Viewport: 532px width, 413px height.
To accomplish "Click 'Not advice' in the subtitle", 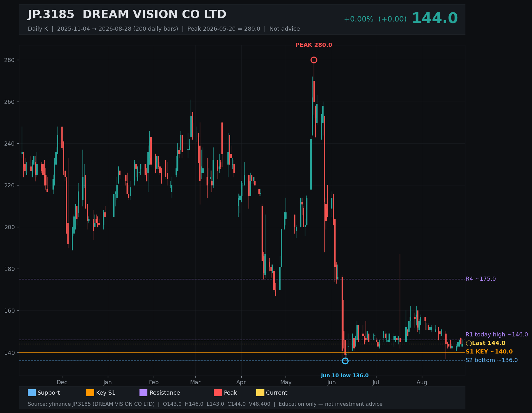I will point(285,29).
